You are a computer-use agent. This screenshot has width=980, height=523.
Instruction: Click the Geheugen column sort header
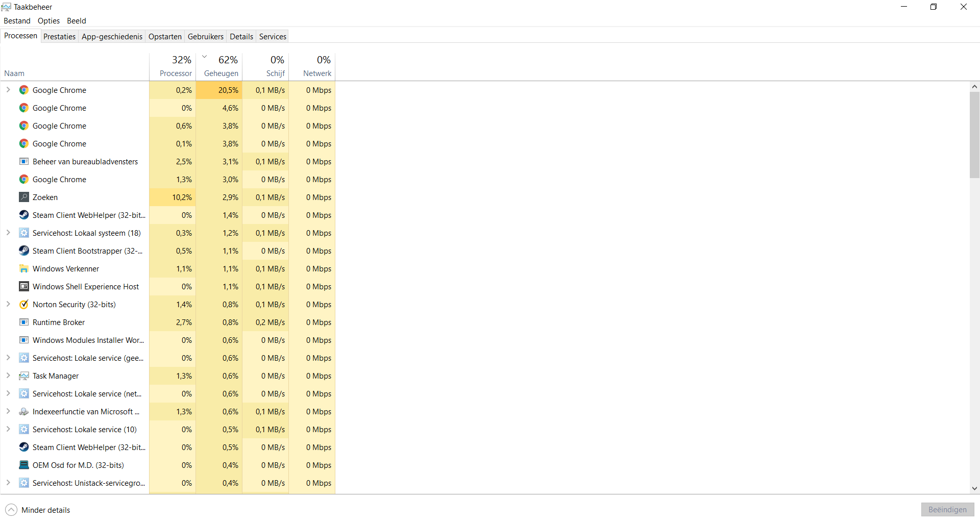[219, 66]
